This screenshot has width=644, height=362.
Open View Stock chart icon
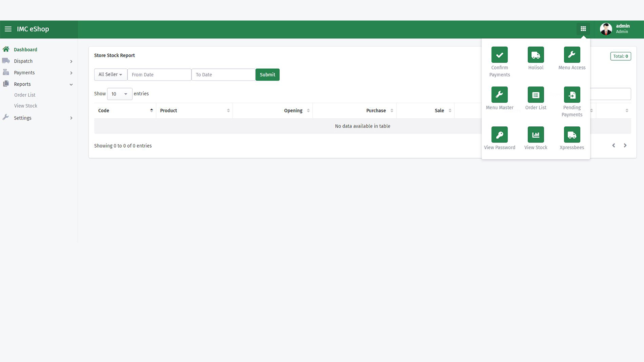(x=536, y=135)
